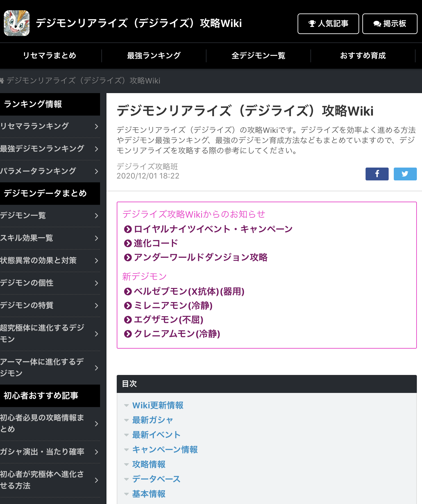Open クレニアムモン(冷静) new Digimon link
The image size is (422, 504).
(177, 334)
